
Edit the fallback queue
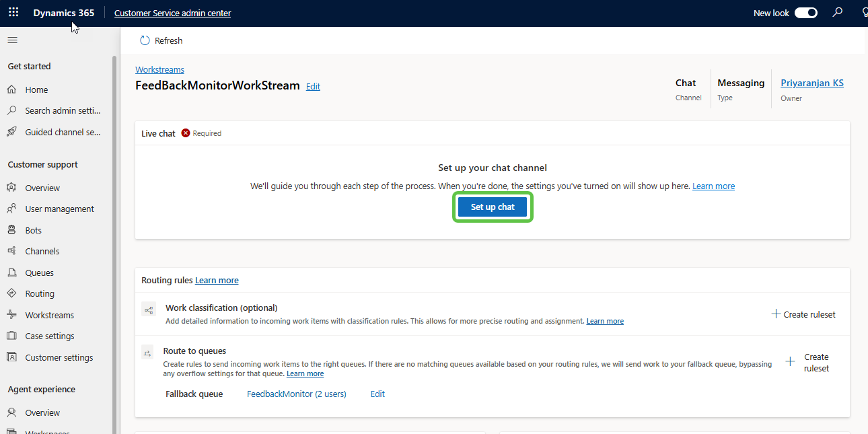coord(377,394)
